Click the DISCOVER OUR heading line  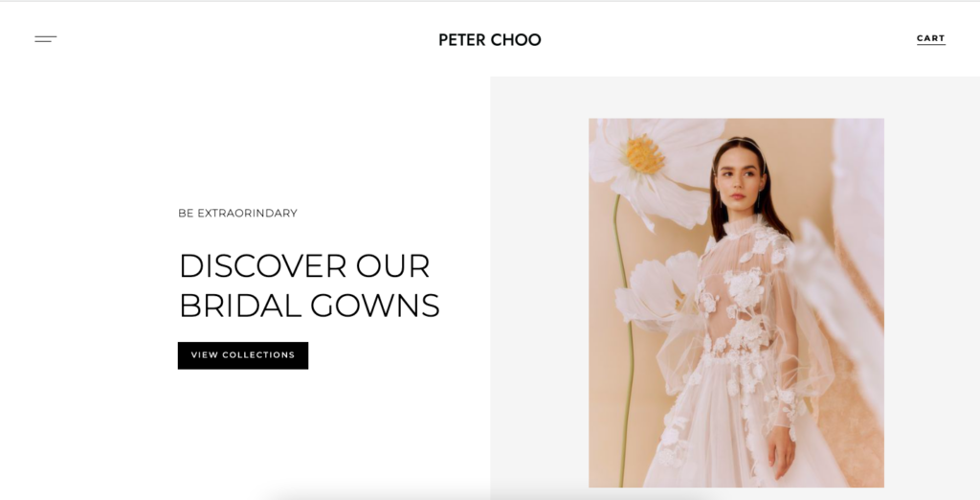[304, 266]
